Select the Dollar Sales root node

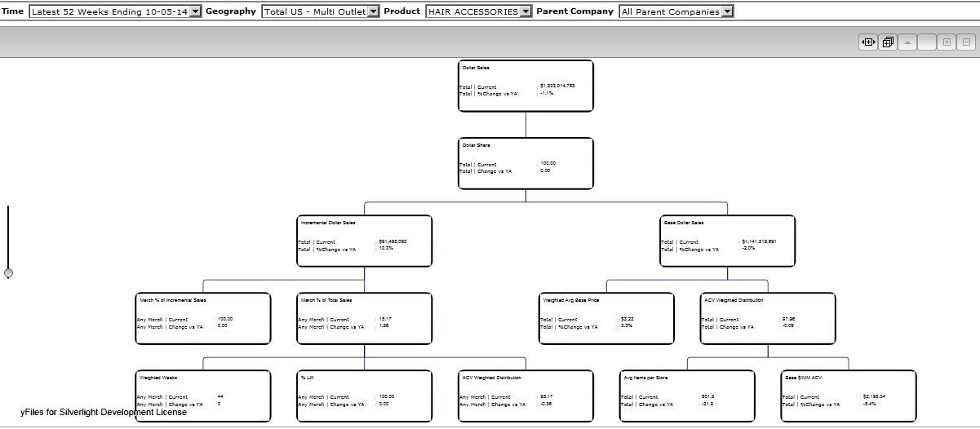click(525, 86)
